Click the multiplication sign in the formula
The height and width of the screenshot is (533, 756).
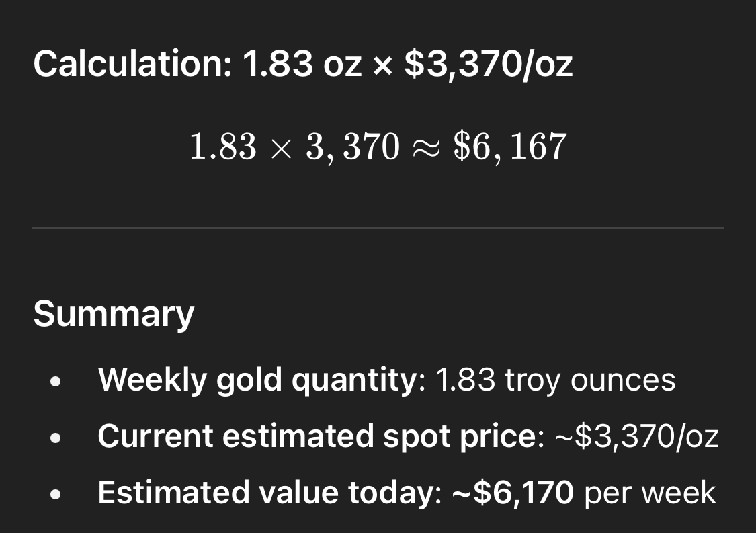coord(282,147)
